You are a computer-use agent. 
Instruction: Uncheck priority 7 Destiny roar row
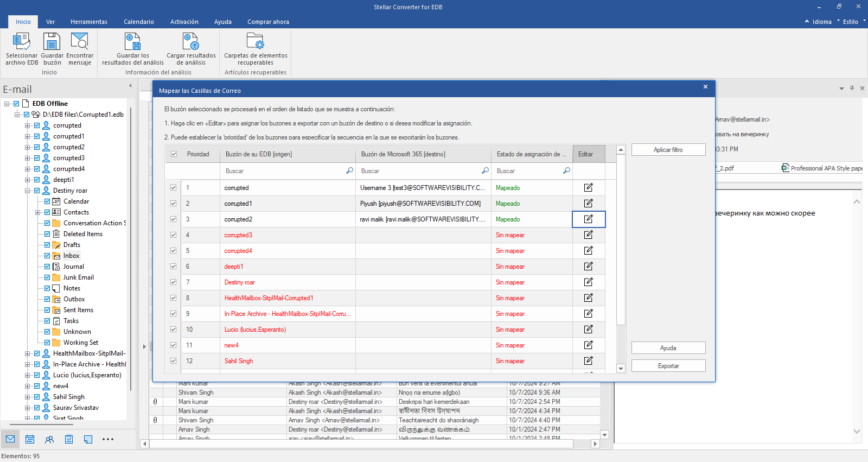pyautogui.click(x=174, y=282)
